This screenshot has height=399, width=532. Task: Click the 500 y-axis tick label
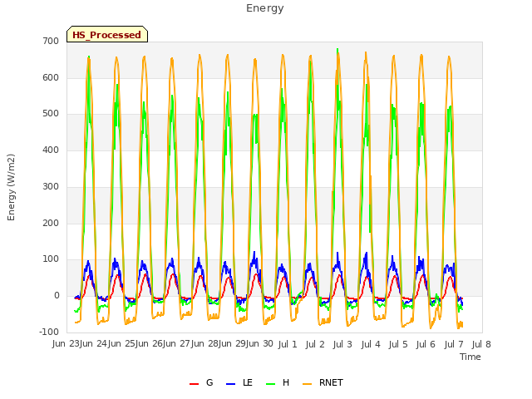click(x=51, y=114)
